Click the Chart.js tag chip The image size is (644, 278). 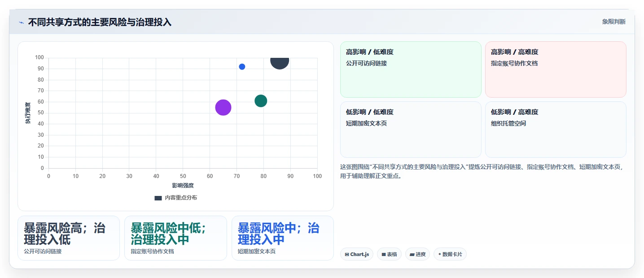pos(357,254)
